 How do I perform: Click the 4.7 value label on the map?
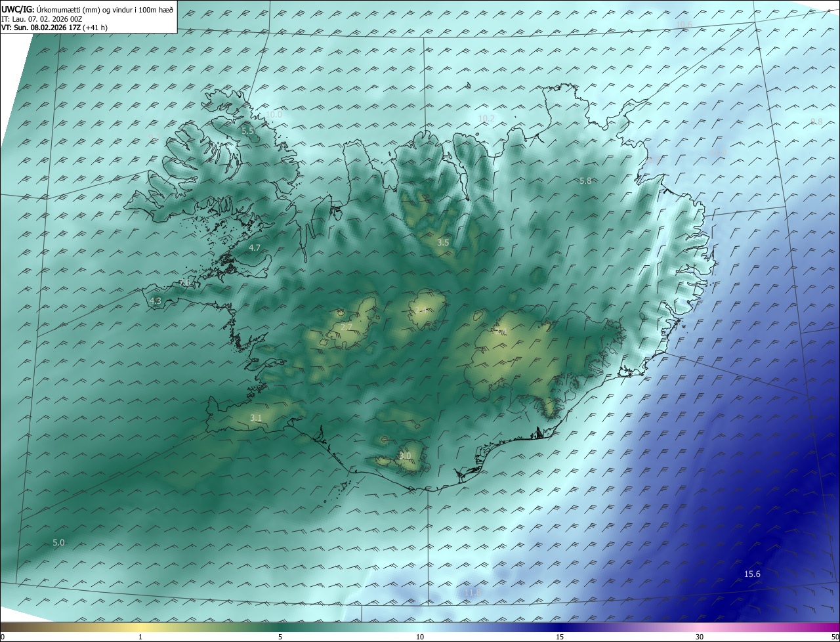(x=255, y=248)
